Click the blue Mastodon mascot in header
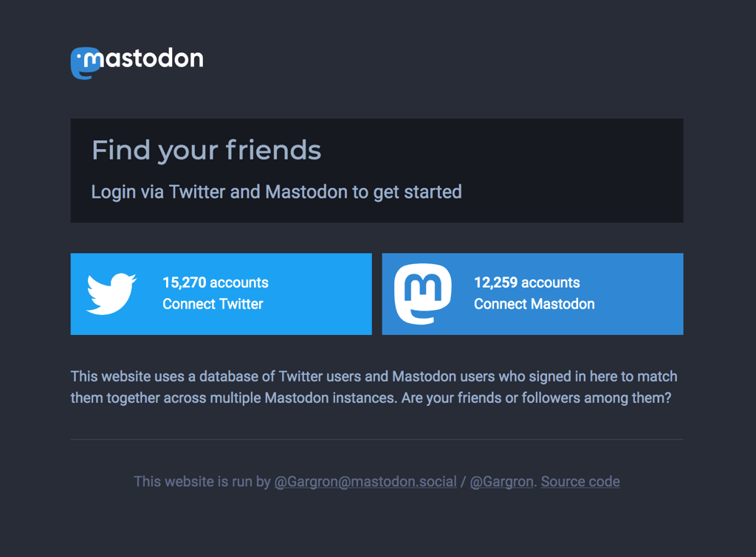This screenshot has width=756, height=557. click(84, 63)
